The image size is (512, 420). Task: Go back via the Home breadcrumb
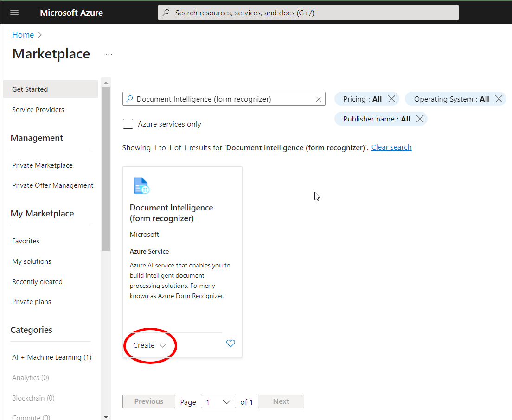(x=23, y=34)
